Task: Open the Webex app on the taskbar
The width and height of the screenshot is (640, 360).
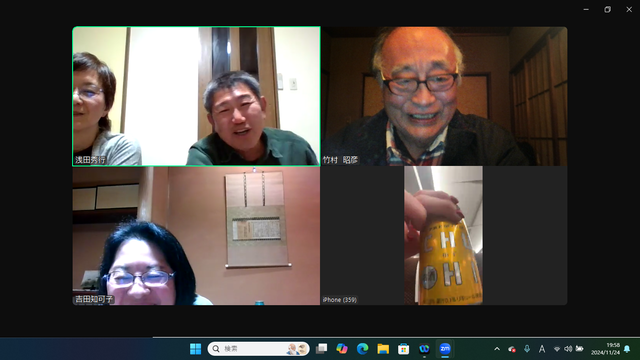Action: coord(424,349)
